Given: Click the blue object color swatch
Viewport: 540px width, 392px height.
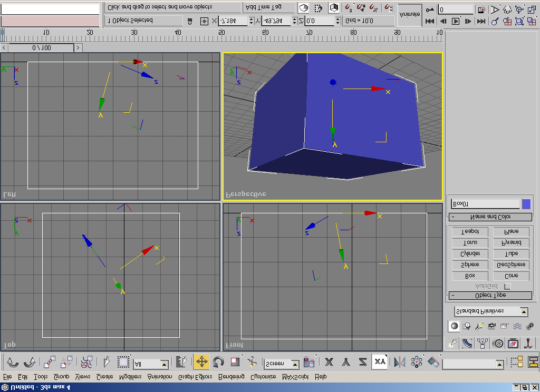Looking at the screenshot, I should tap(526, 204).
